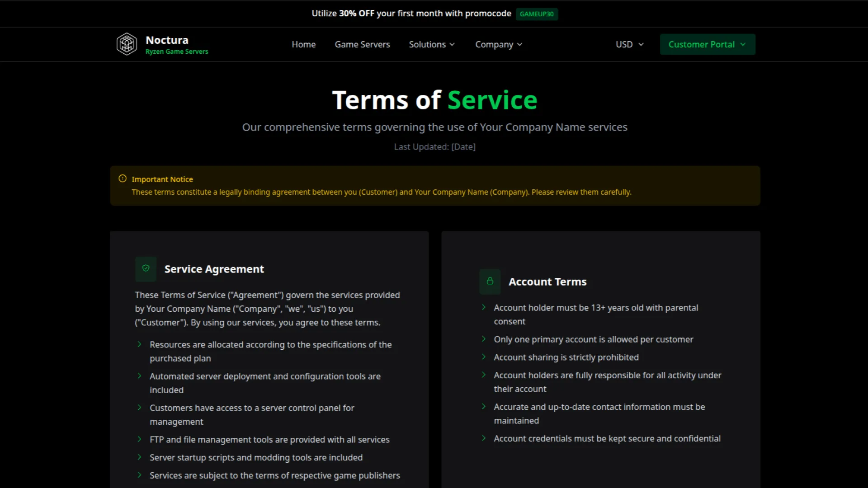Expand the Company dropdown menu
868x488 pixels.
pos(499,44)
